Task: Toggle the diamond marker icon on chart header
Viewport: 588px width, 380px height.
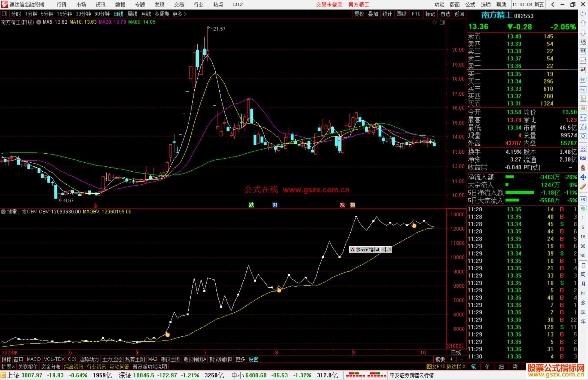Action: tap(435, 22)
